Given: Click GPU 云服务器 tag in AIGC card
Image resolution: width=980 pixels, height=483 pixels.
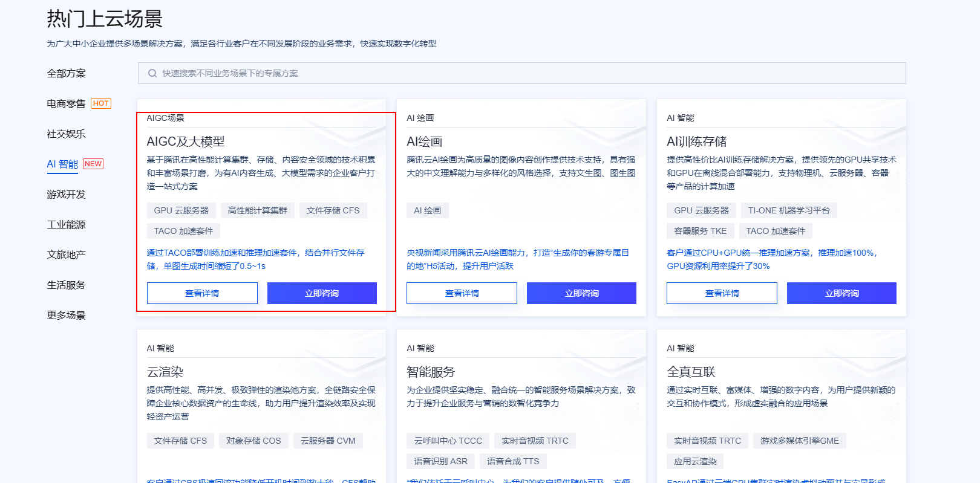Looking at the screenshot, I should tap(181, 210).
